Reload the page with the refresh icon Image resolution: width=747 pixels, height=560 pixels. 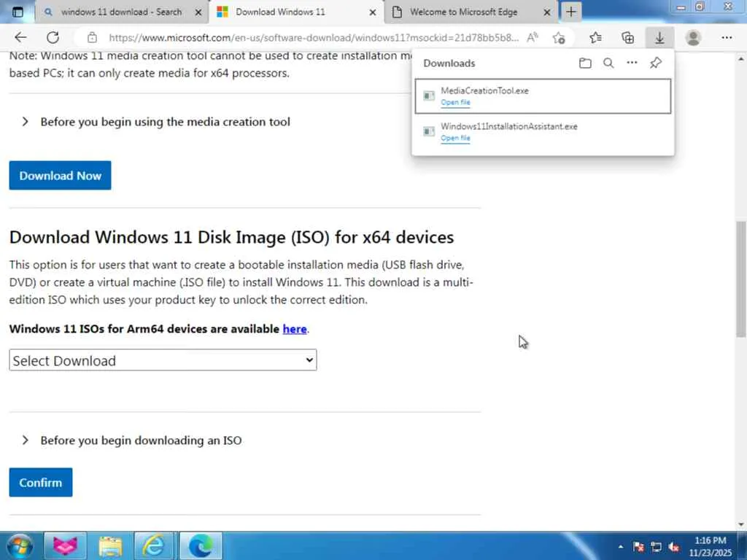(53, 38)
